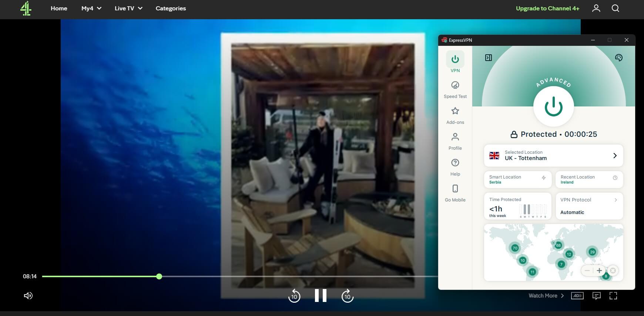Viewport: 644px width, 316px height.
Task: View Time Protected stats card
Action: click(x=518, y=206)
